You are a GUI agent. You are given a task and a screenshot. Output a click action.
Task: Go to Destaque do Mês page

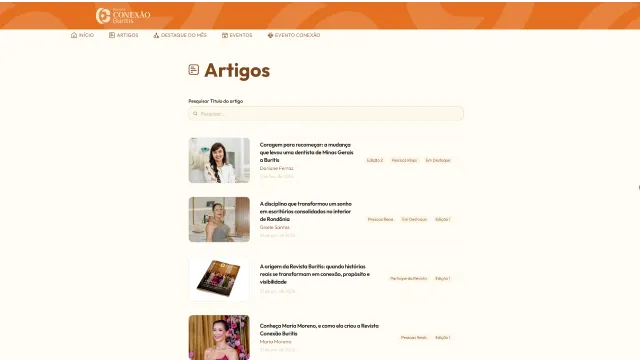(x=180, y=35)
